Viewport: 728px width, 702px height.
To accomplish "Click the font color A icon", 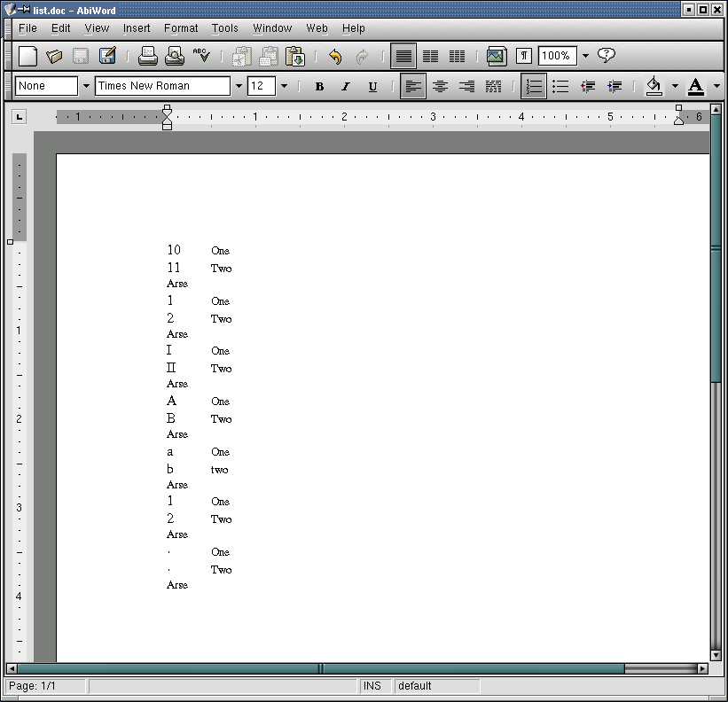I will tap(695, 86).
